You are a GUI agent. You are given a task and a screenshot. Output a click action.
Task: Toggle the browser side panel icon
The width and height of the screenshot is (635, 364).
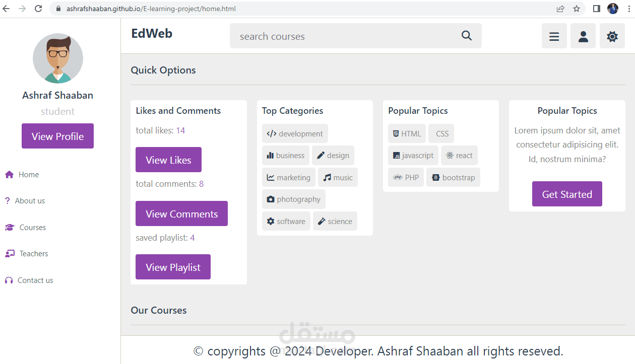(x=596, y=9)
